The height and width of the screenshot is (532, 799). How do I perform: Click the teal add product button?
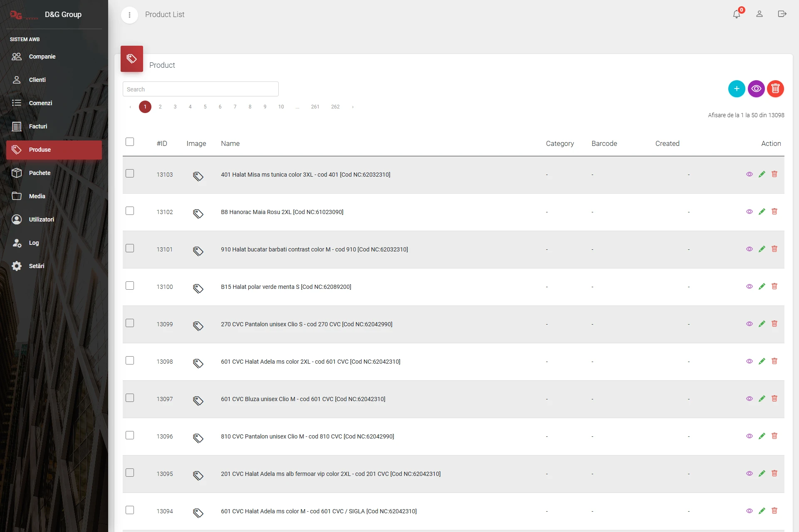click(736, 89)
